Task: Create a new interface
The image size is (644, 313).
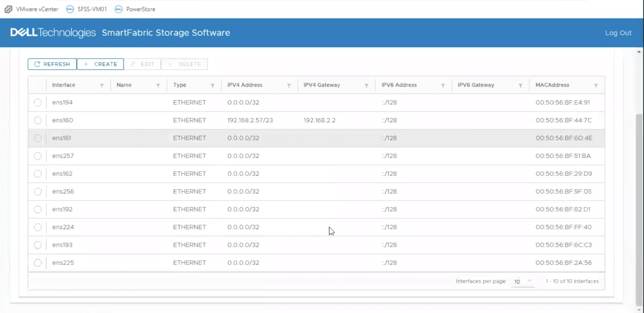Action: [100, 64]
